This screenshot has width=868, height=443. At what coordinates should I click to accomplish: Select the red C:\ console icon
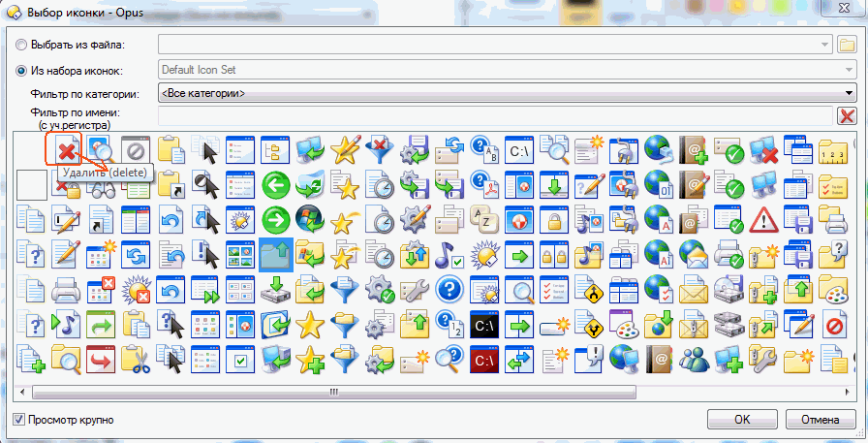(x=484, y=359)
